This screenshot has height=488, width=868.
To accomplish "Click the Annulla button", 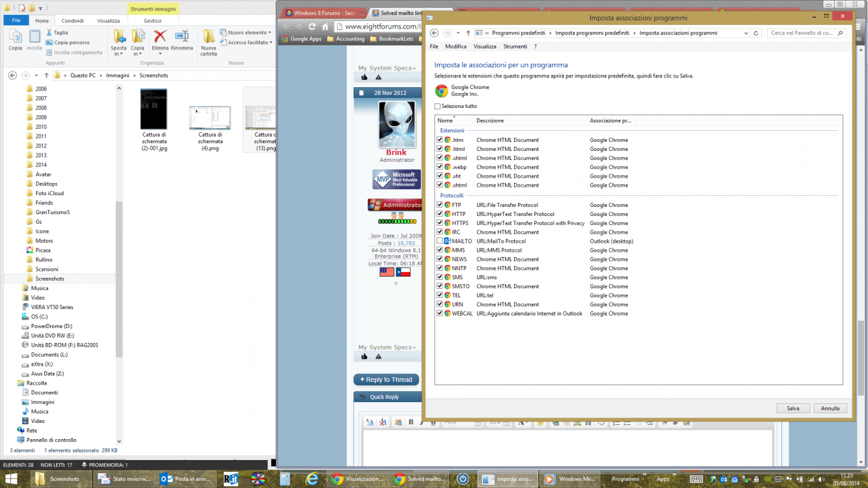I will [x=830, y=409].
